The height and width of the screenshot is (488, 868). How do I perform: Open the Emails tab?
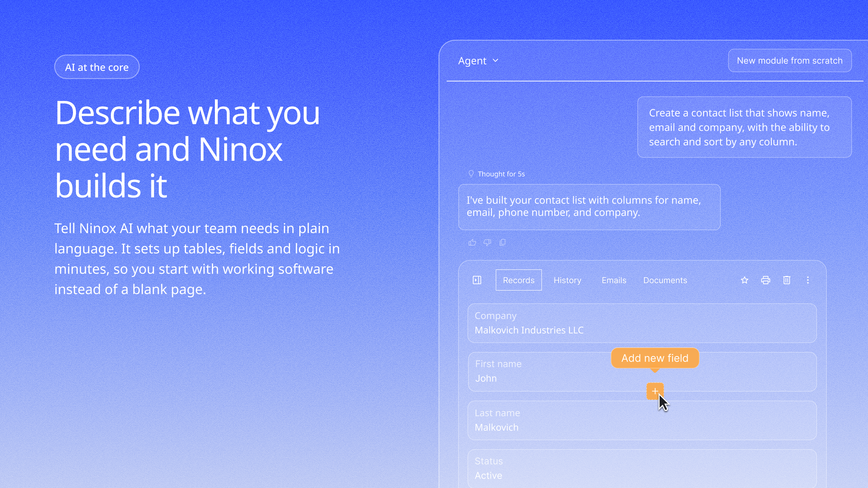tap(614, 280)
